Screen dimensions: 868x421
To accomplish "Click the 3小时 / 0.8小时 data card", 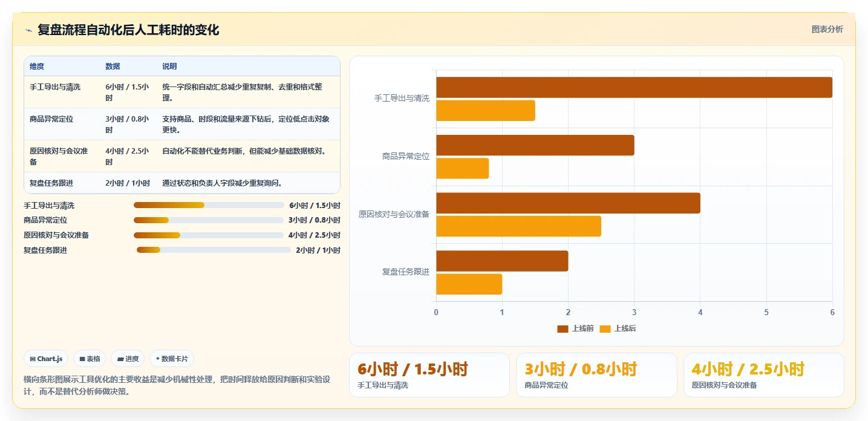I will coord(596,375).
